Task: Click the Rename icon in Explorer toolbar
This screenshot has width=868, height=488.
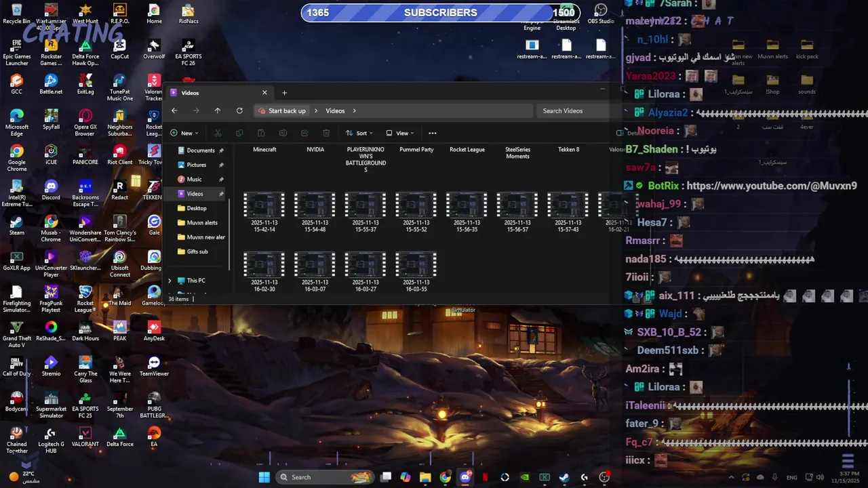Action: (283, 133)
